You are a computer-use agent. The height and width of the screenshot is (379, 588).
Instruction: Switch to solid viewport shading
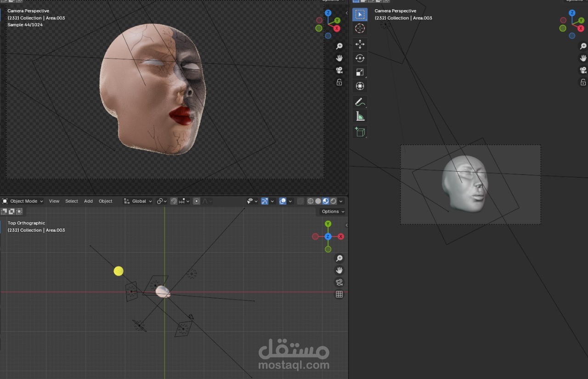point(318,201)
